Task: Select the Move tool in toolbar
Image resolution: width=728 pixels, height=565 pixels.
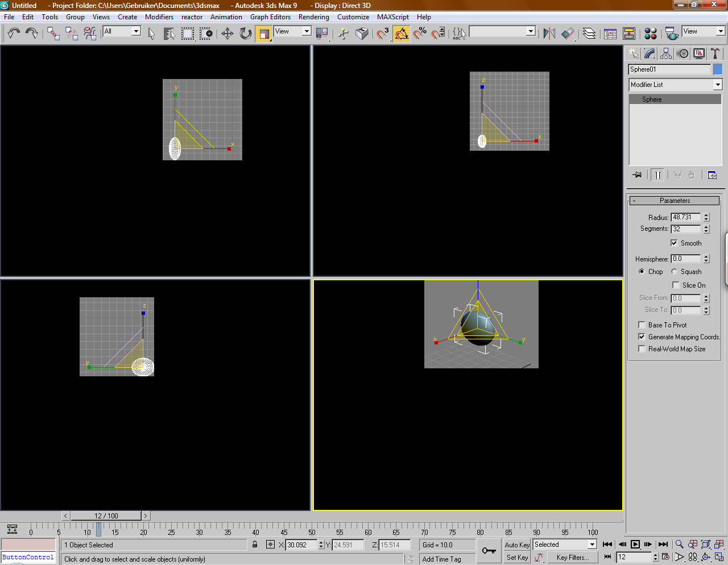Action: click(x=227, y=34)
